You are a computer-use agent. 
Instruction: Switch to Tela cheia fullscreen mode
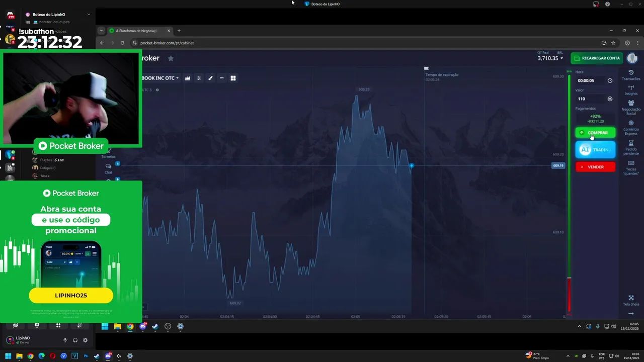(x=631, y=300)
